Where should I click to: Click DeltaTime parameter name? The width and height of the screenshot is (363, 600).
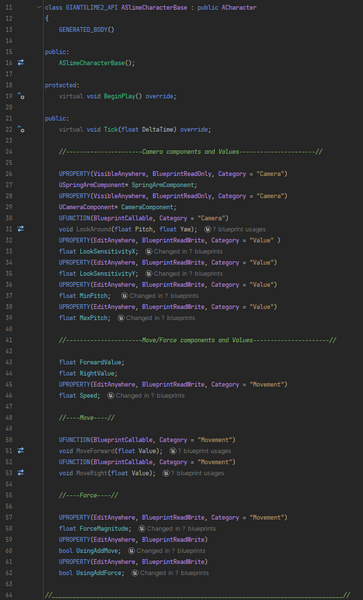click(159, 129)
